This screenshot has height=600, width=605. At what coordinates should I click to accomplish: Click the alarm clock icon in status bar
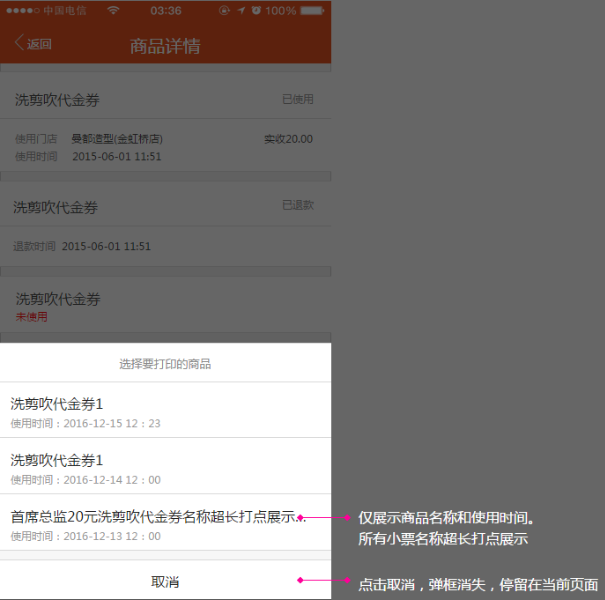coord(256,10)
